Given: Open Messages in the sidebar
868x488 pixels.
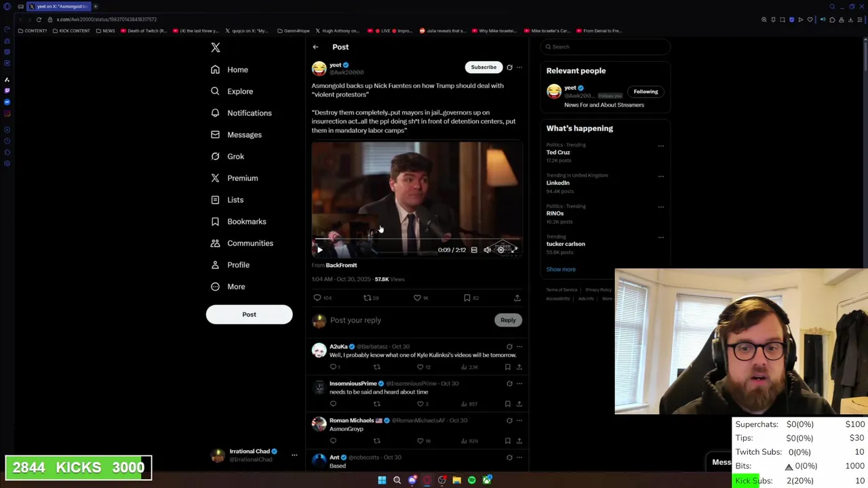Looking at the screenshot, I should point(235,135).
